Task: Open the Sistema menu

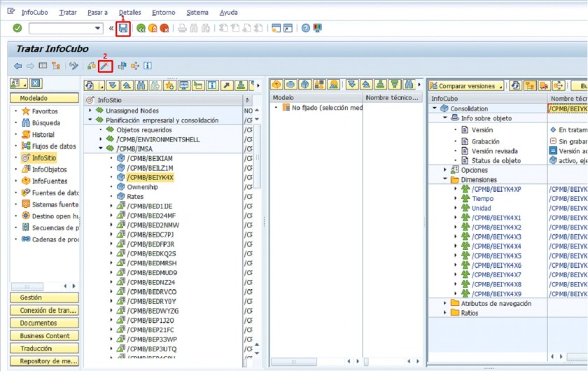Action: click(197, 13)
